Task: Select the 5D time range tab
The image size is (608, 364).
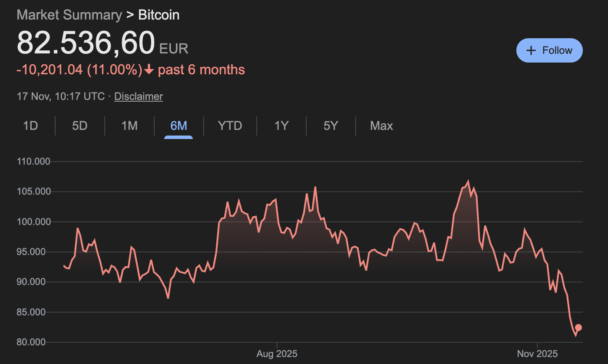Action: 80,126
